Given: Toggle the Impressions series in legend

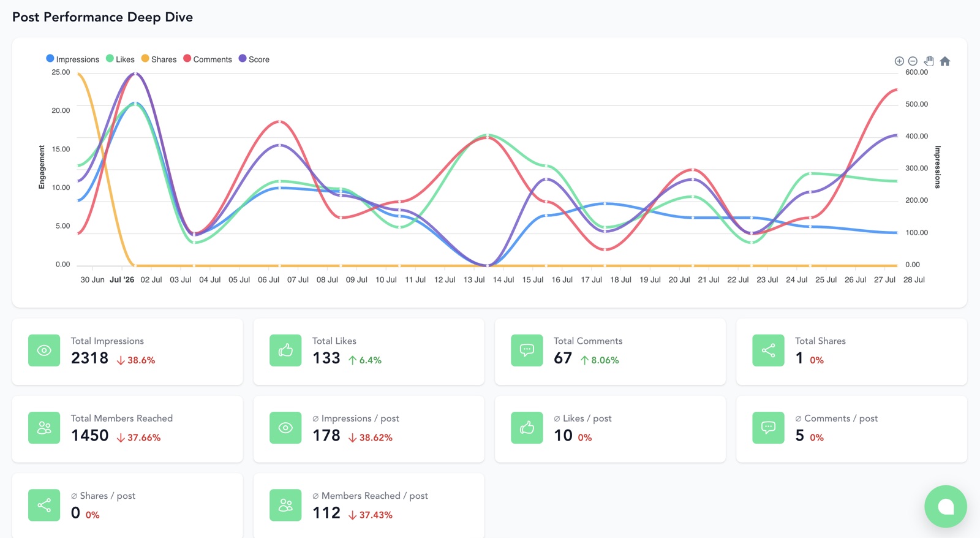Looking at the screenshot, I should pos(72,59).
